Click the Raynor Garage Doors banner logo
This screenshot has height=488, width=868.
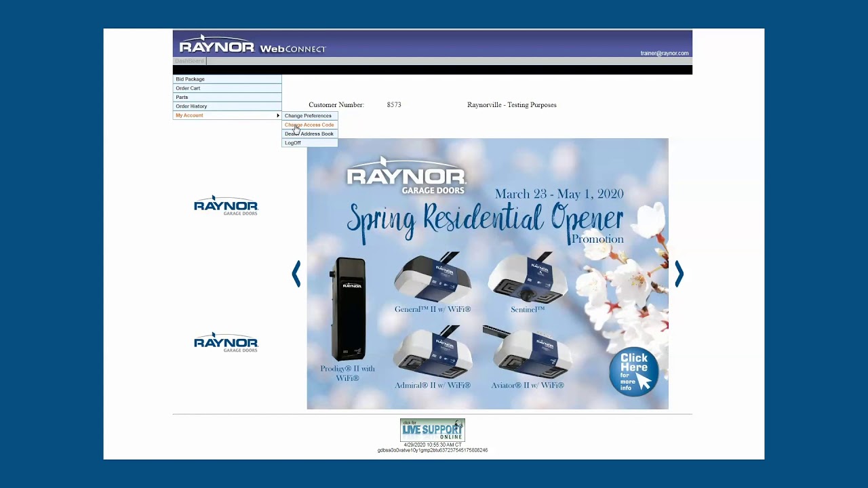(406, 176)
